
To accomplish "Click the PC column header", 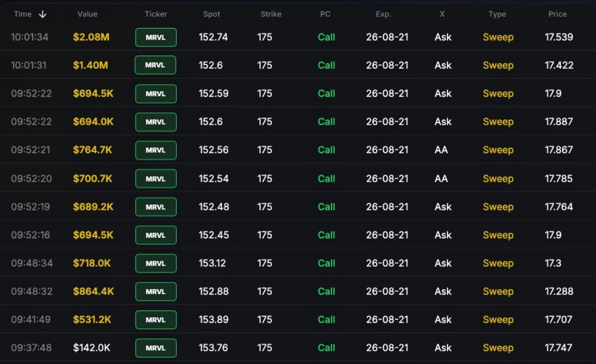I will 326,14.
